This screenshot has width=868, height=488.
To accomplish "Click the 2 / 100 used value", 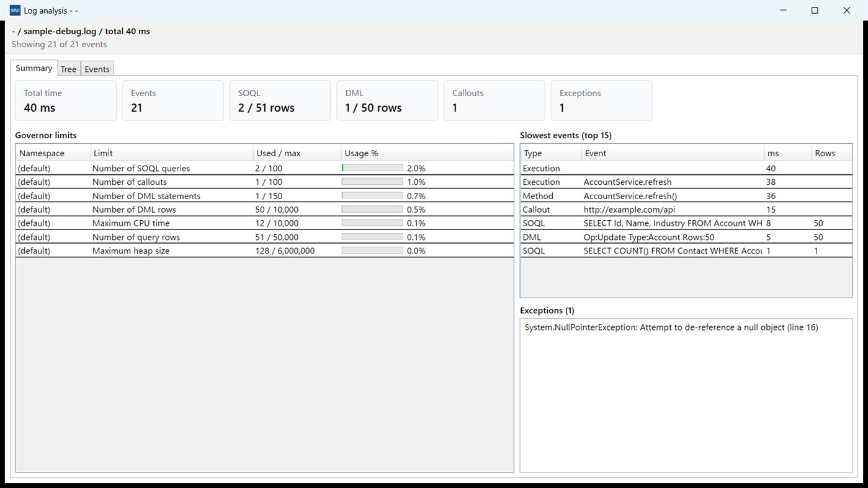I will 269,168.
